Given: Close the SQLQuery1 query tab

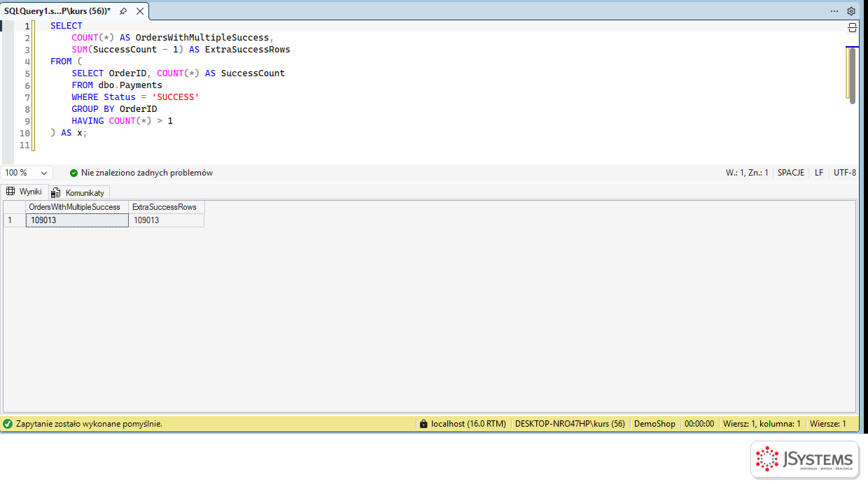Looking at the screenshot, I should 140,11.
